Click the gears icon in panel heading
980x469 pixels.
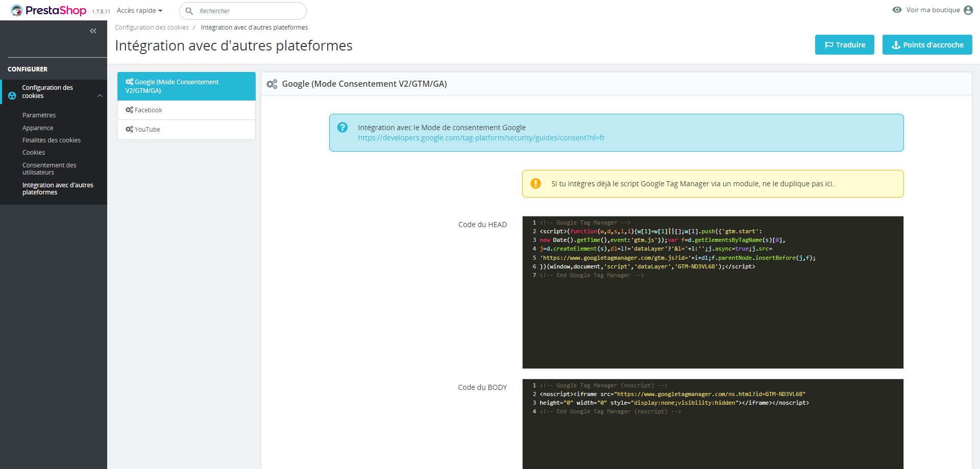click(x=272, y=84)
